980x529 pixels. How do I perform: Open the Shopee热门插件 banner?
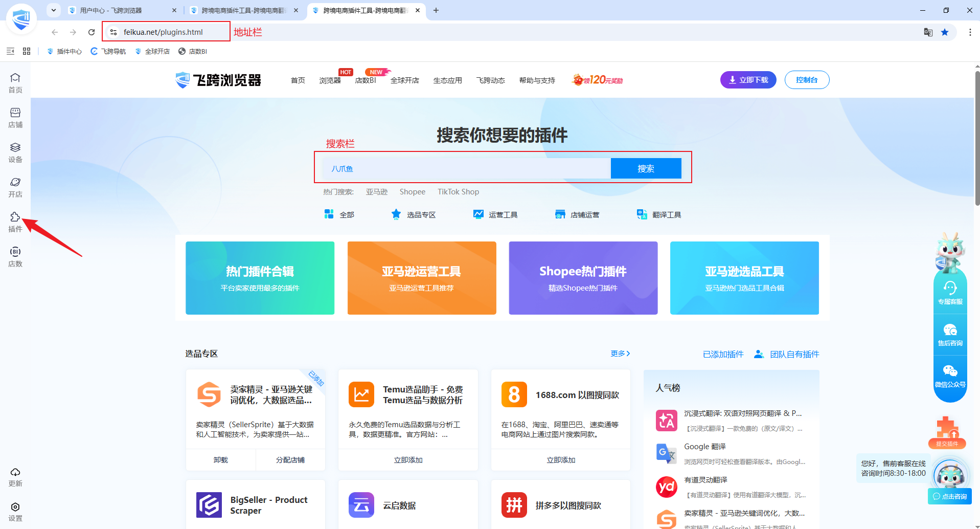tap(583, 278)
